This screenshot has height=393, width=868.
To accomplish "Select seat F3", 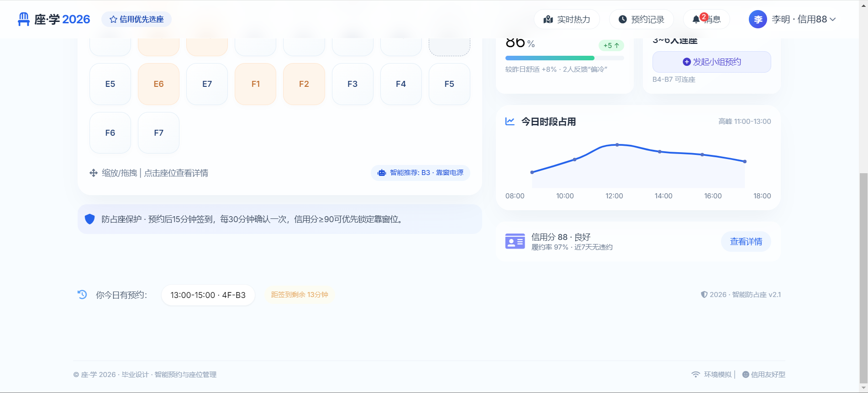I will coord(352,84).
